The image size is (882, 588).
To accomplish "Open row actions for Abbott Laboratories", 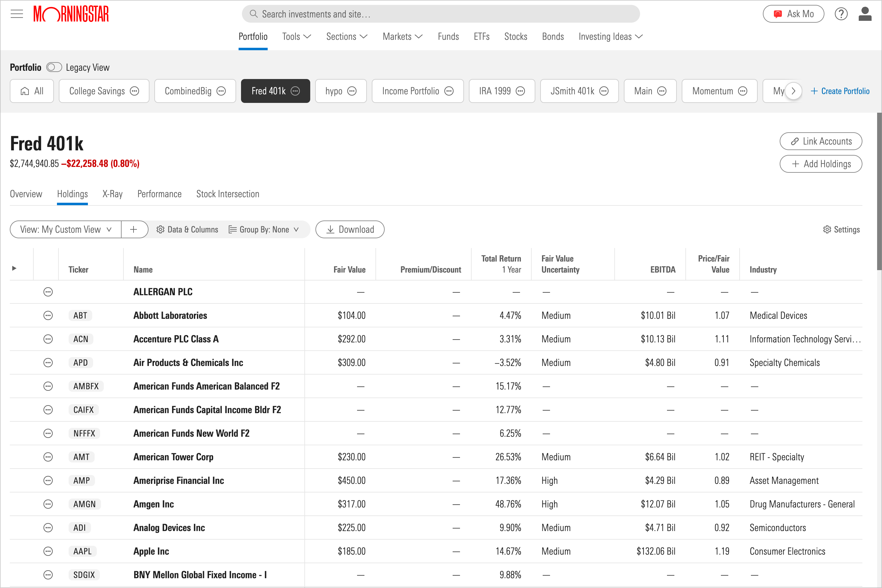I will point(48,316).
